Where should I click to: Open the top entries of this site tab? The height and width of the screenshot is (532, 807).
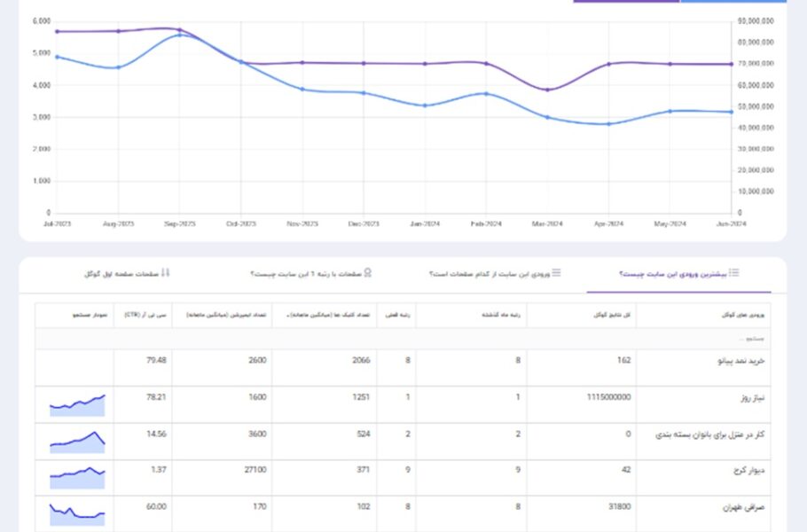678,274
